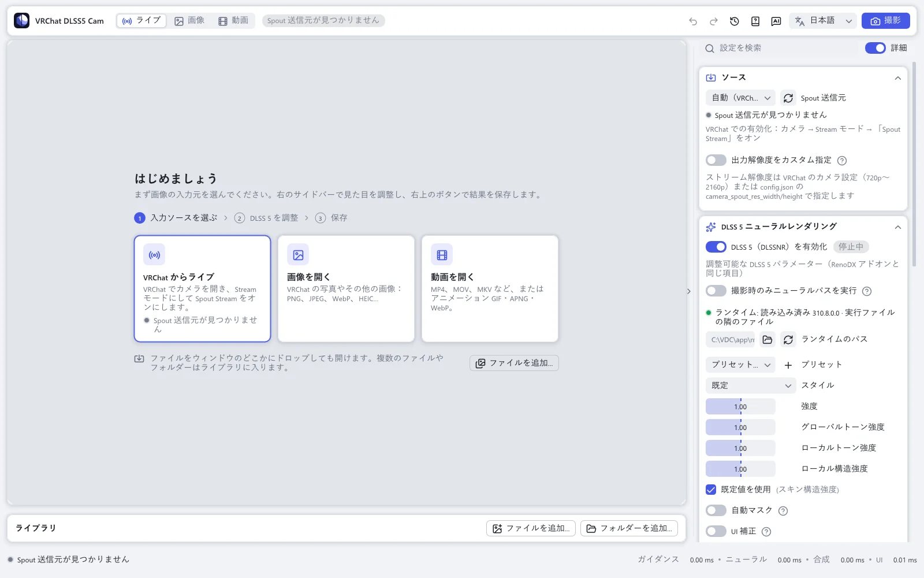
Task: Switch to the ライブ tab
Action: point(141,21)
